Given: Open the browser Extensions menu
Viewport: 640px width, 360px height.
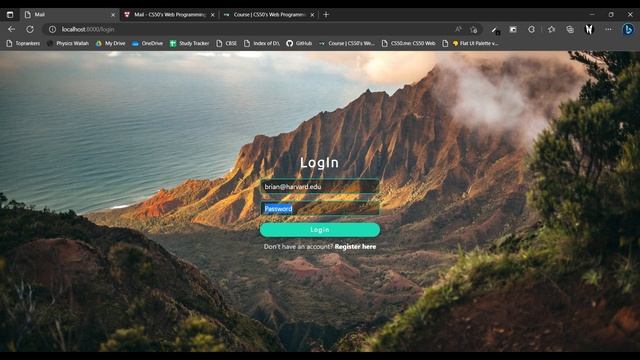Looking at the screenshot, I should tap(531, 29).
